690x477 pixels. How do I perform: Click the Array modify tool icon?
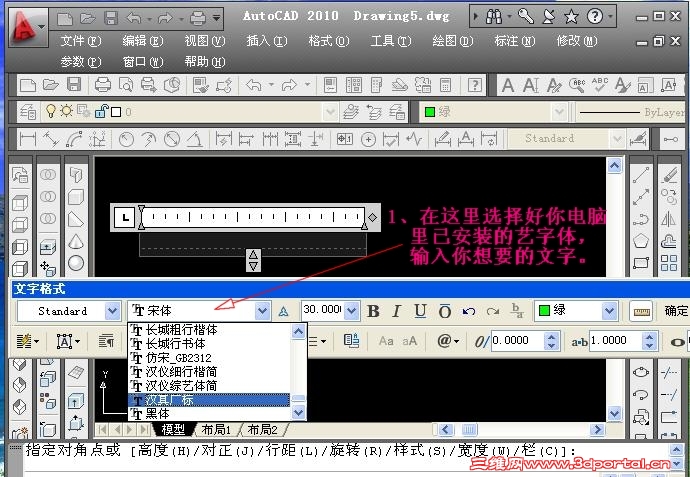668,263
